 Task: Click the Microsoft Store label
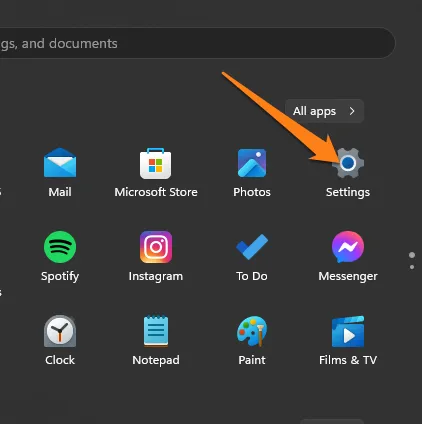point(156,192)
